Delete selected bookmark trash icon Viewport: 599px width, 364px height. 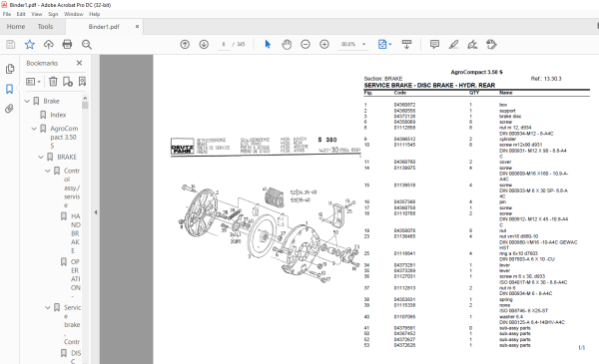point(53,81)
